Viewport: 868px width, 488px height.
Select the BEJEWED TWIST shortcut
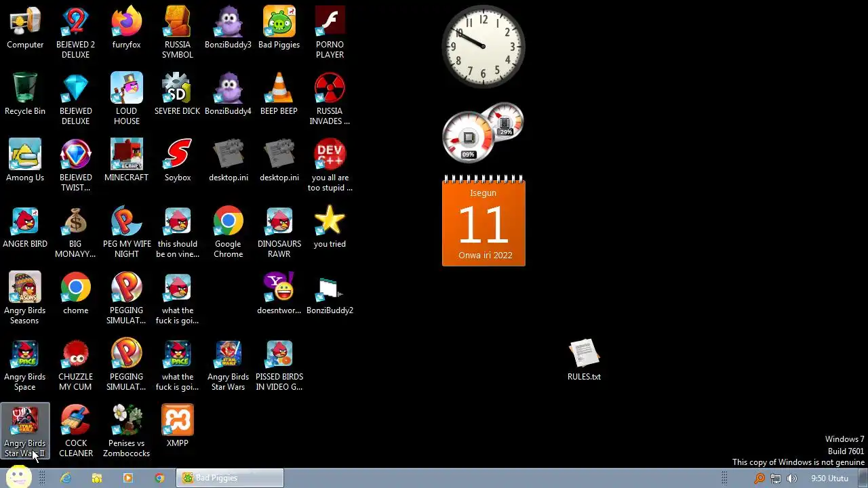76,165
